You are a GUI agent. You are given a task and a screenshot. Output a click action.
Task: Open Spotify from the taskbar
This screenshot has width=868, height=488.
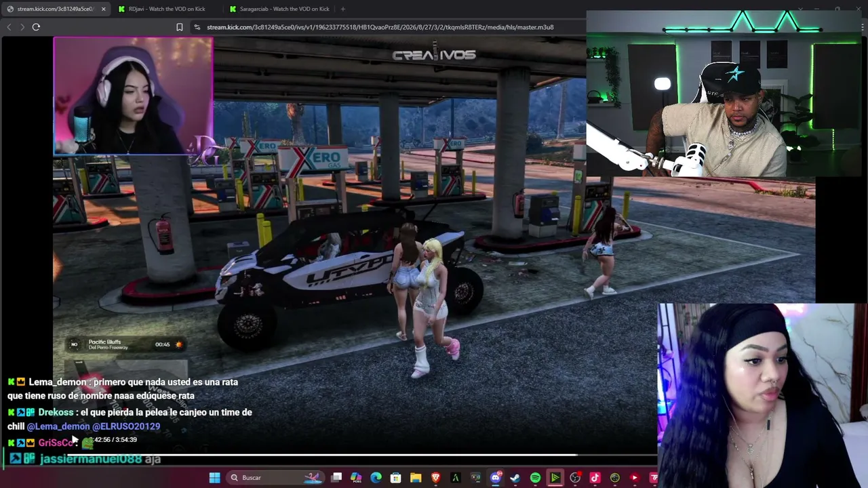click(535, 478)
